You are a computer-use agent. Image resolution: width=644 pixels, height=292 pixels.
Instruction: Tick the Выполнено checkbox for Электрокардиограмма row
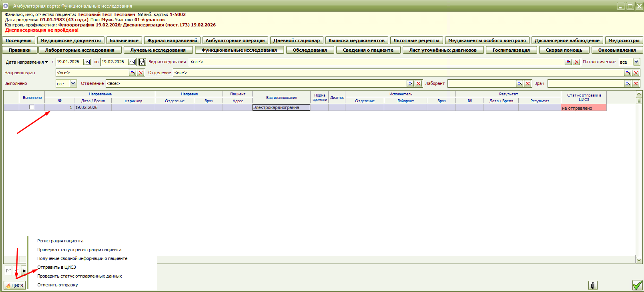coord(32,107)
